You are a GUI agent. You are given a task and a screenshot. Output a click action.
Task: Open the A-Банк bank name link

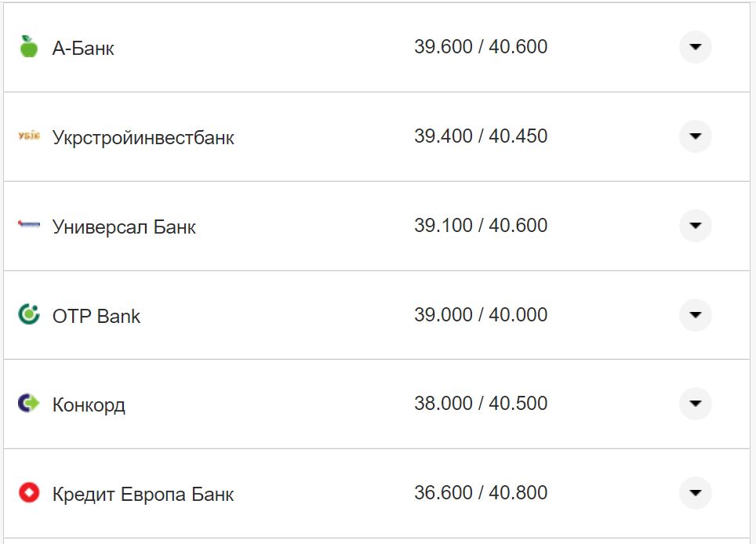[83, 49]
